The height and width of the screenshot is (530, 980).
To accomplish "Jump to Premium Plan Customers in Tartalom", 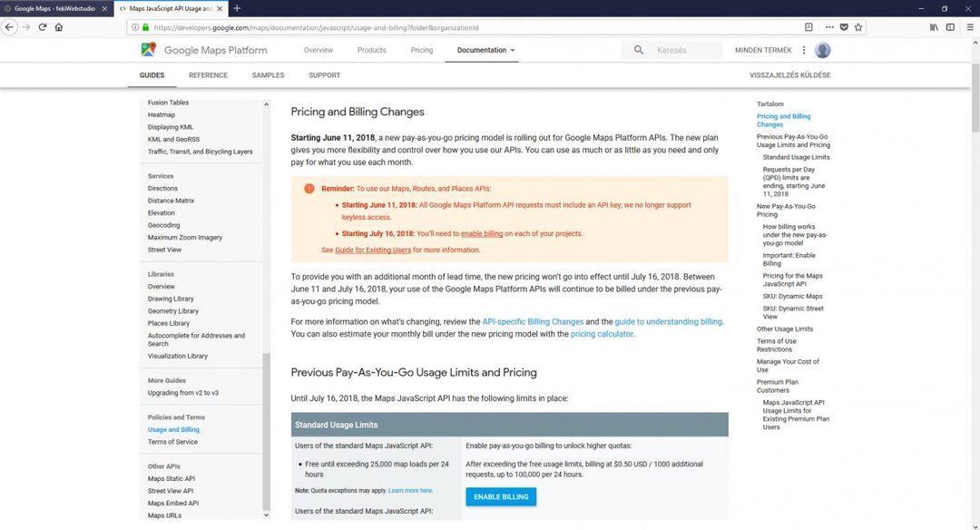I will coord(778,386).
